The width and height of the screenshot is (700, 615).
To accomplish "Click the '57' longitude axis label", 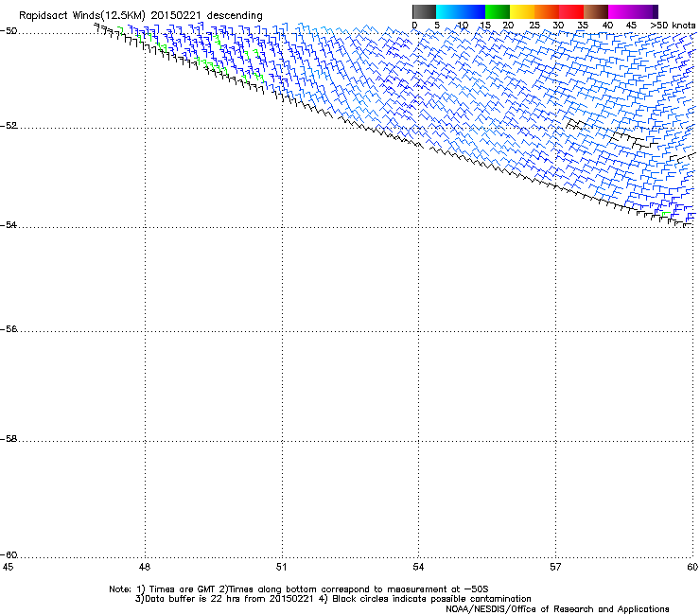I will pos(555,567).
